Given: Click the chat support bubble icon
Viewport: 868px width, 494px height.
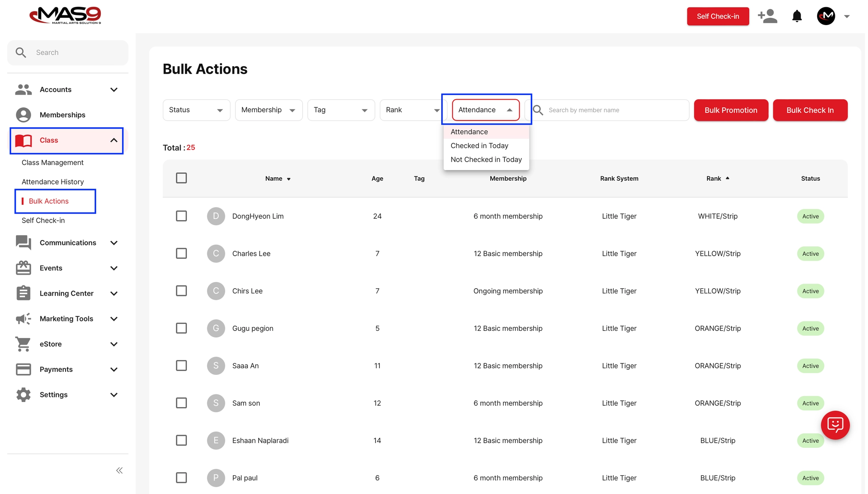Looking at the screenshot, I should (x=835, y=425).
